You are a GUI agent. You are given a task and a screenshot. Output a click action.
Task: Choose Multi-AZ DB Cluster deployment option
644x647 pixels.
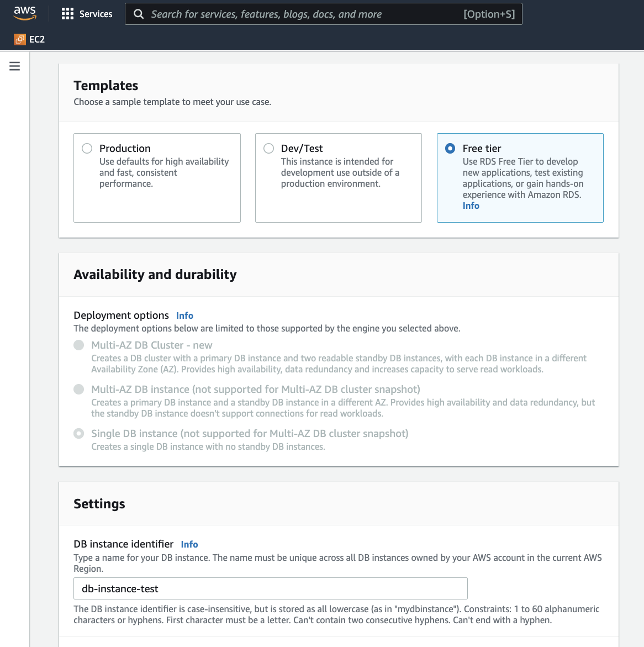[79, 345]
